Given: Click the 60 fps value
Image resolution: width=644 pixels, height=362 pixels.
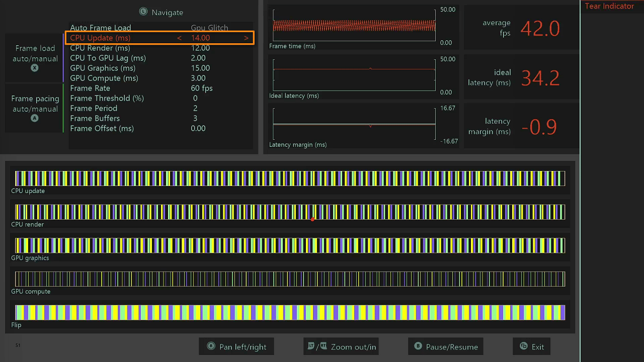Looking at the screenshot, I should pos(202,88).
